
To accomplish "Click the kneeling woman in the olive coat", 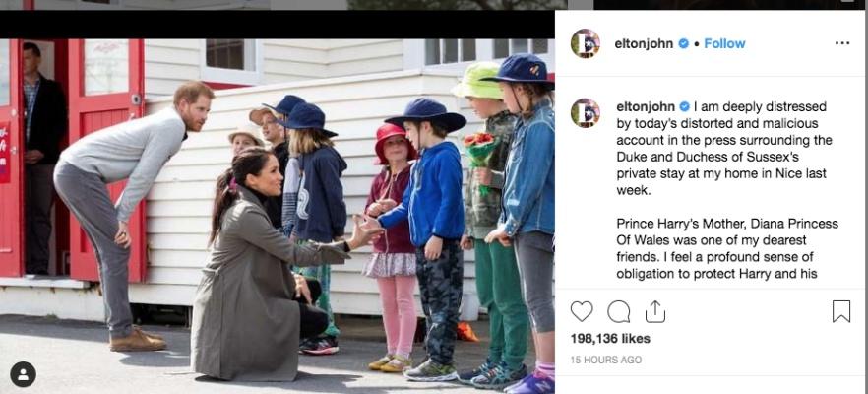I will coord(266,266).
